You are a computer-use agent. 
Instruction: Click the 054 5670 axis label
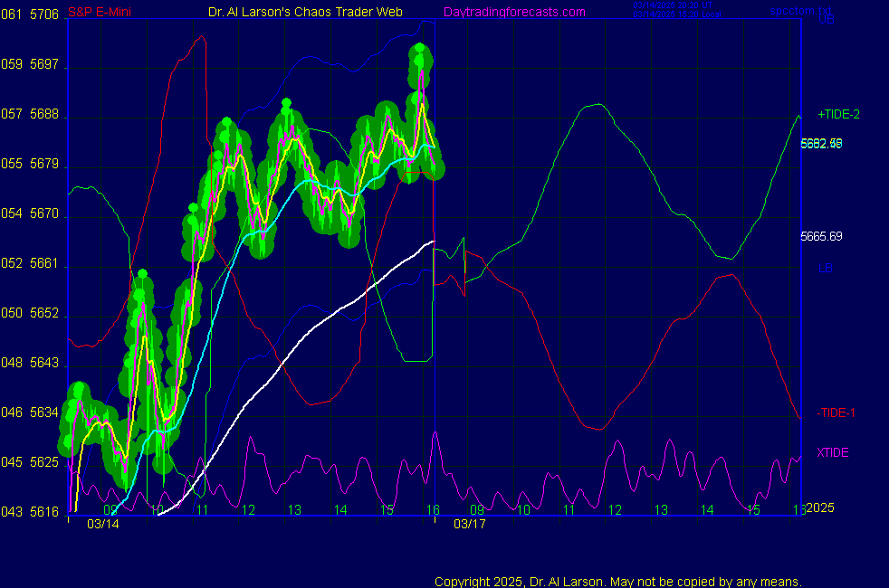[x=30, y=214]
